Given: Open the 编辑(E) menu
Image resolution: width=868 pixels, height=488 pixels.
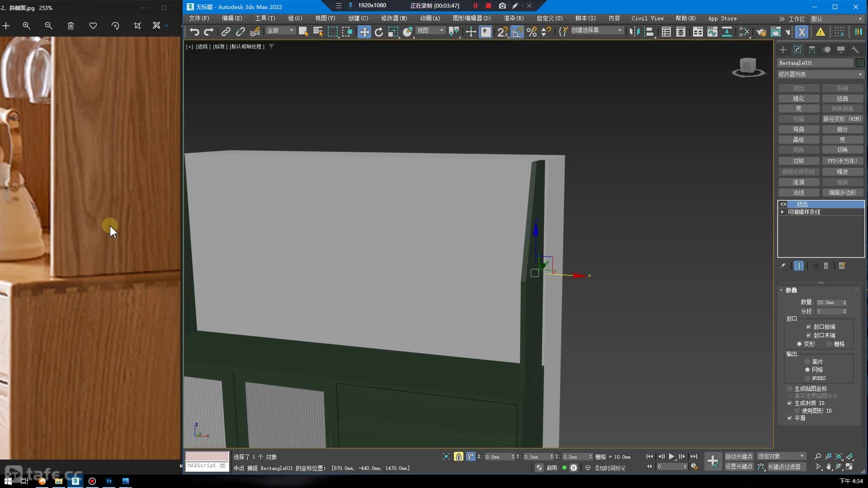Looking at the screenshot, I should [232, 19].
